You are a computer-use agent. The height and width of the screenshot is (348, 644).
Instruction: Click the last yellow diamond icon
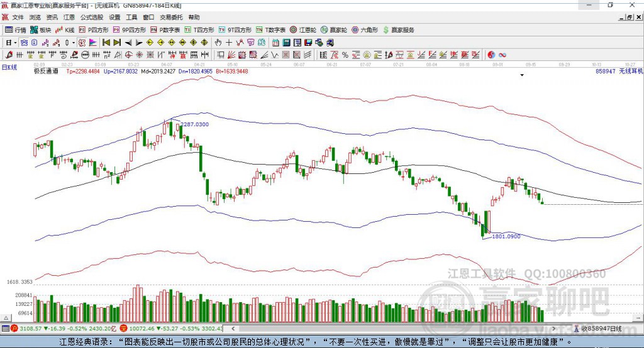(x=204, y=43)
